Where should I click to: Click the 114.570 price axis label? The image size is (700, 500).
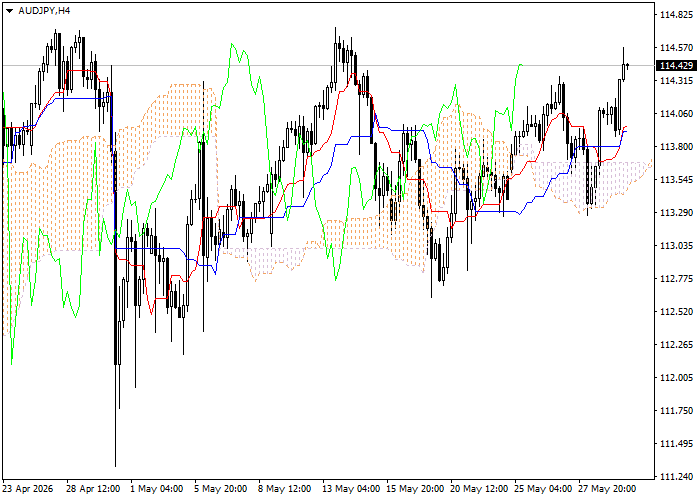(x=676, y=48)
